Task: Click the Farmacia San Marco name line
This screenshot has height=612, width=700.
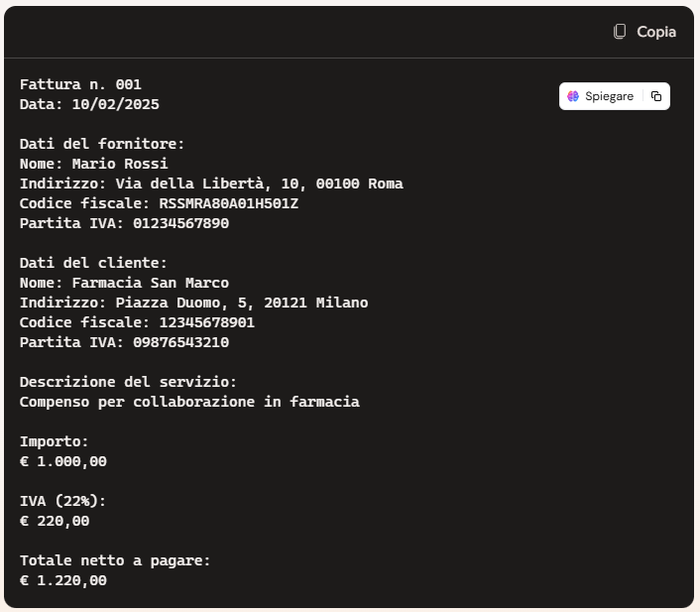Action: 124,283
